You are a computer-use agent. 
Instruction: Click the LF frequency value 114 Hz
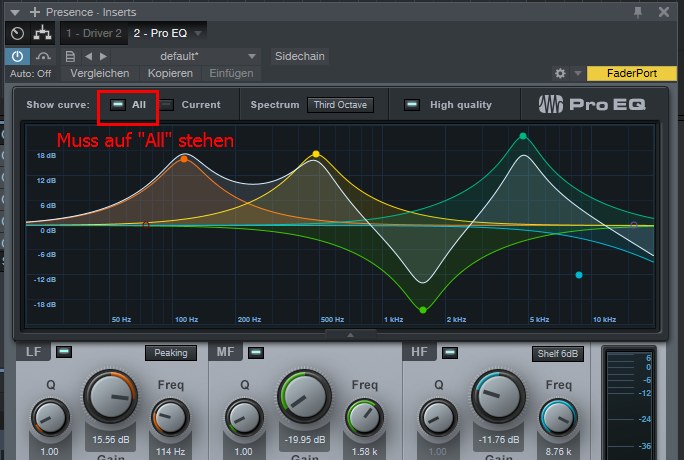pyautogui.click(x=170, y=451)
